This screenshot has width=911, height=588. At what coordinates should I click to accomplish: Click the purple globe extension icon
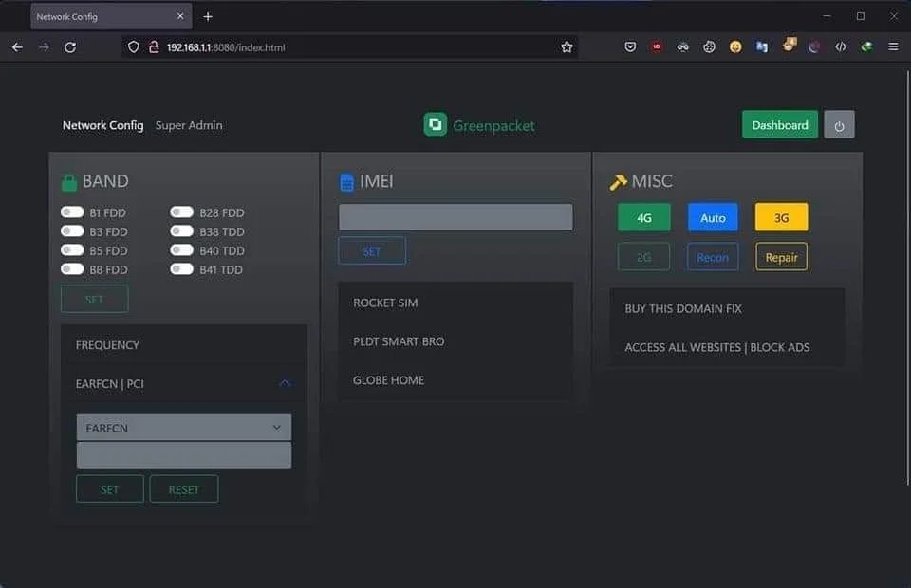click(814, 47)
